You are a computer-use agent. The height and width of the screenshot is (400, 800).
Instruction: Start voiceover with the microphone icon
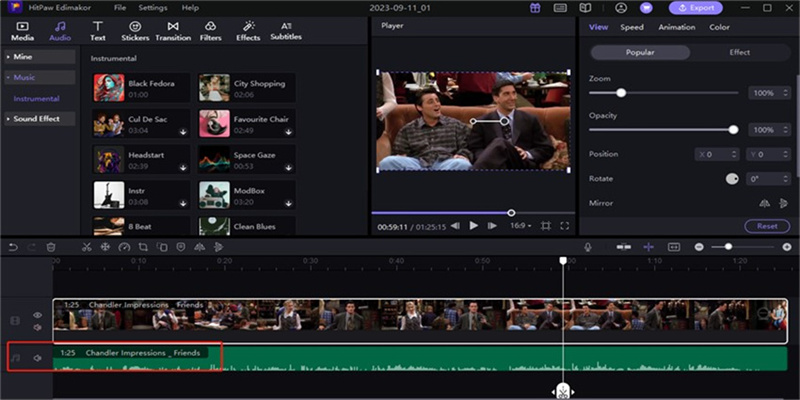point(588,247)
